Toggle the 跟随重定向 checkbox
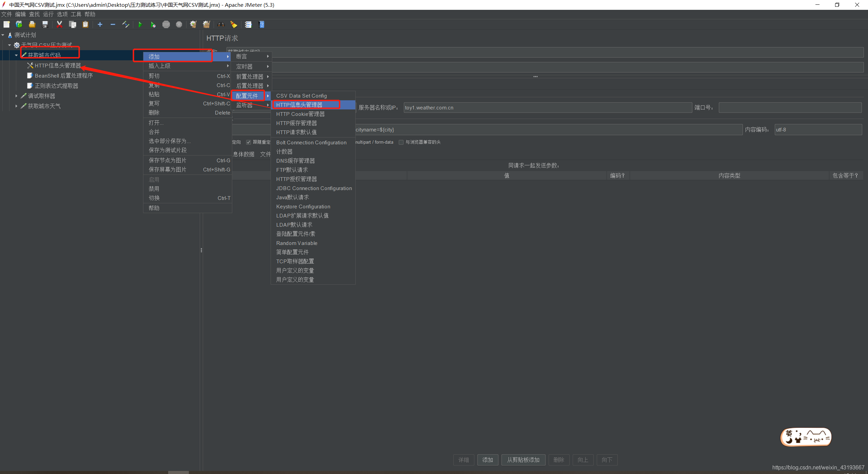 click(249, 142)
